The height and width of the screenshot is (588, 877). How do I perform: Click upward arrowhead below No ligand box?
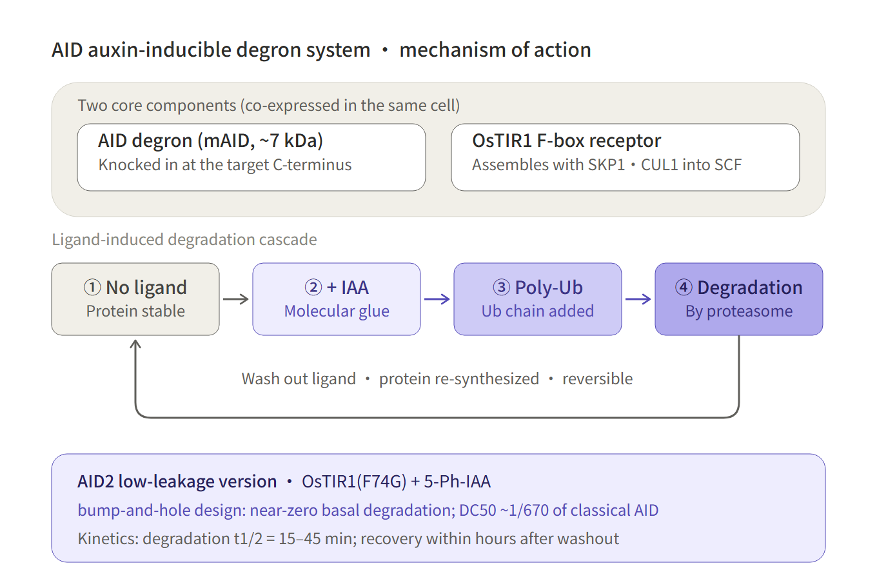(135, 345)
